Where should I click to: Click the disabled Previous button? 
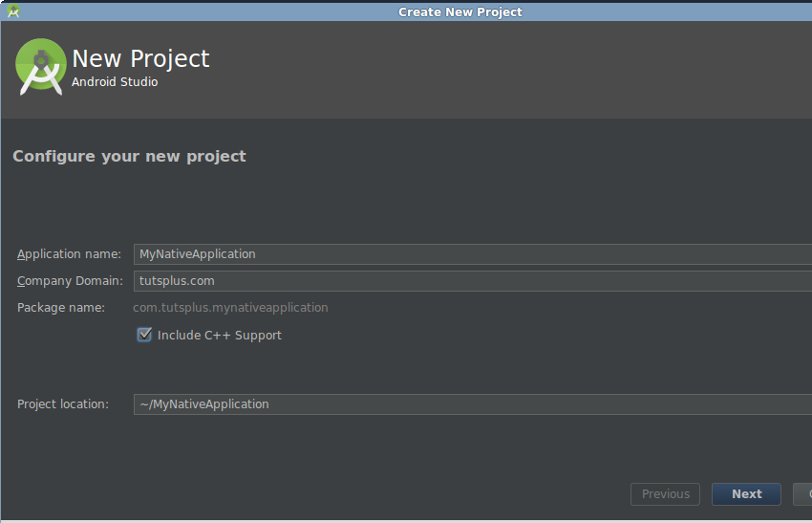[666, 494]
